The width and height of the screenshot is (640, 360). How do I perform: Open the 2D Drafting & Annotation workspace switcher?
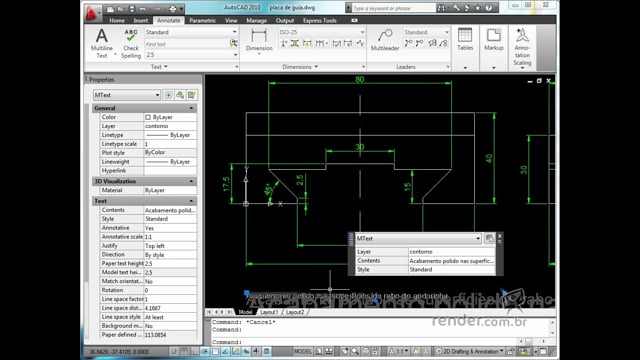470,351
